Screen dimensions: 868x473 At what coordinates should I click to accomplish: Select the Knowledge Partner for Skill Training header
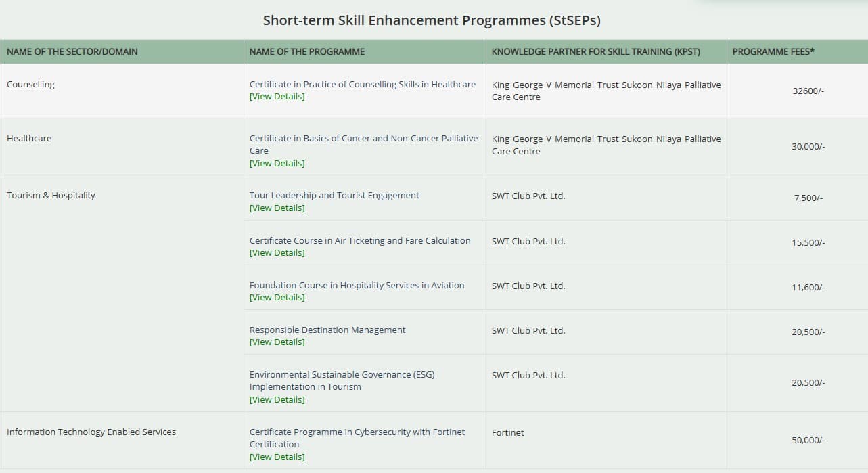point(595,52)
